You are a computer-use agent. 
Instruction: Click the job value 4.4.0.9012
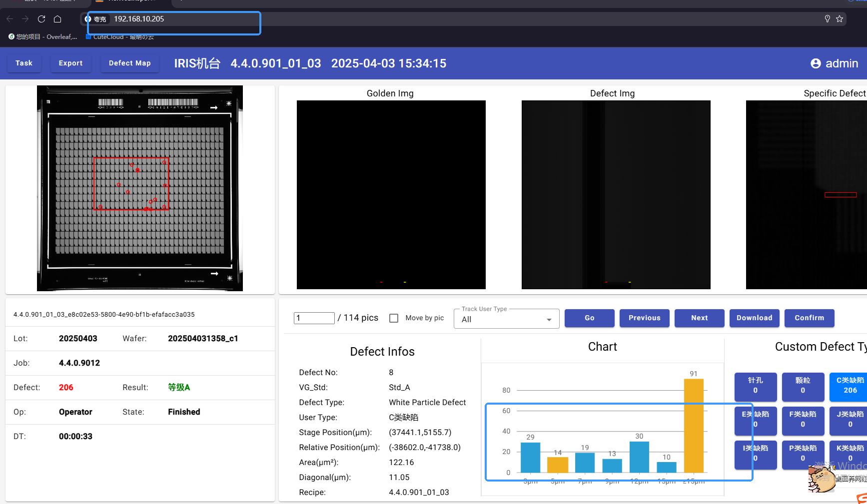point(79,363)
